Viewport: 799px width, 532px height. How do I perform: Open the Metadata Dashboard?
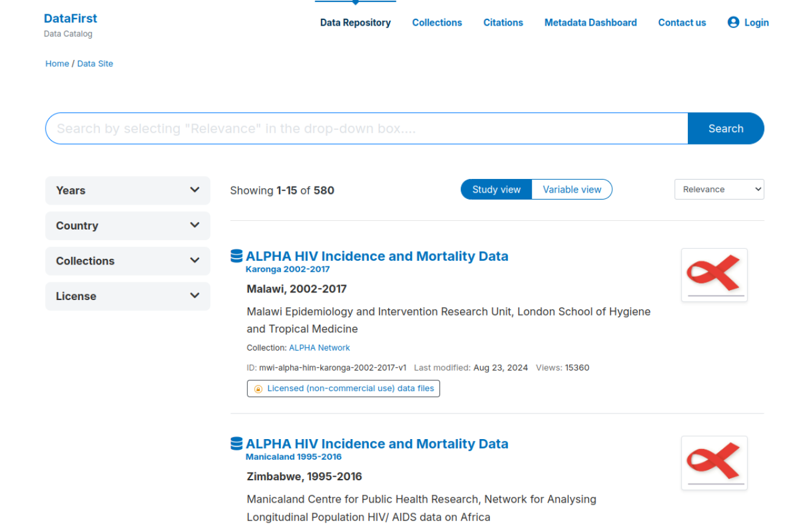coord(591,22)
